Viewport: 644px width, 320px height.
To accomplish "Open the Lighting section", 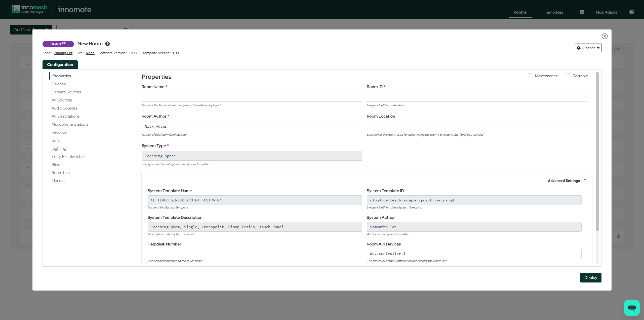I will tap(59, 149).
